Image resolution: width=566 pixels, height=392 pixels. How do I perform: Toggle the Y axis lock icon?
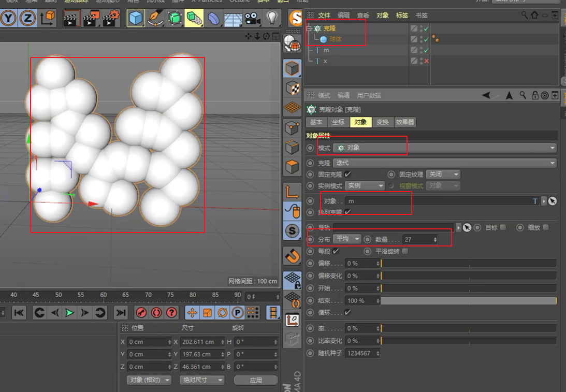pos(8,18)
